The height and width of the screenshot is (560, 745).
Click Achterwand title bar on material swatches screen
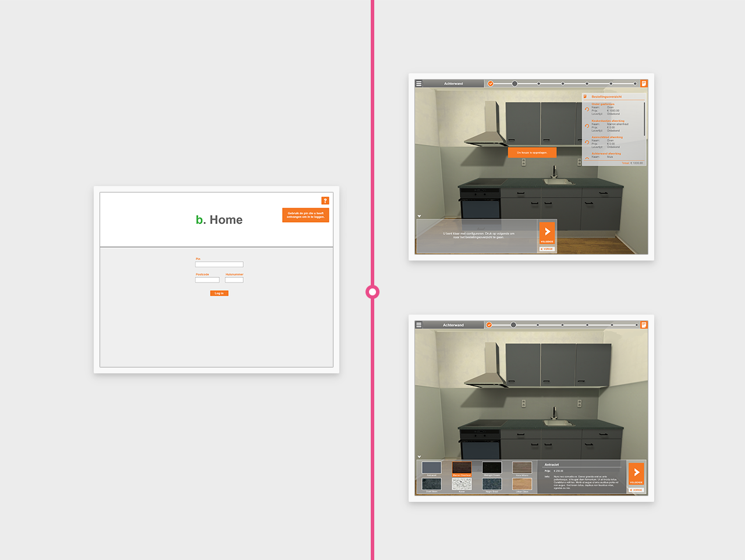point(453,325)
